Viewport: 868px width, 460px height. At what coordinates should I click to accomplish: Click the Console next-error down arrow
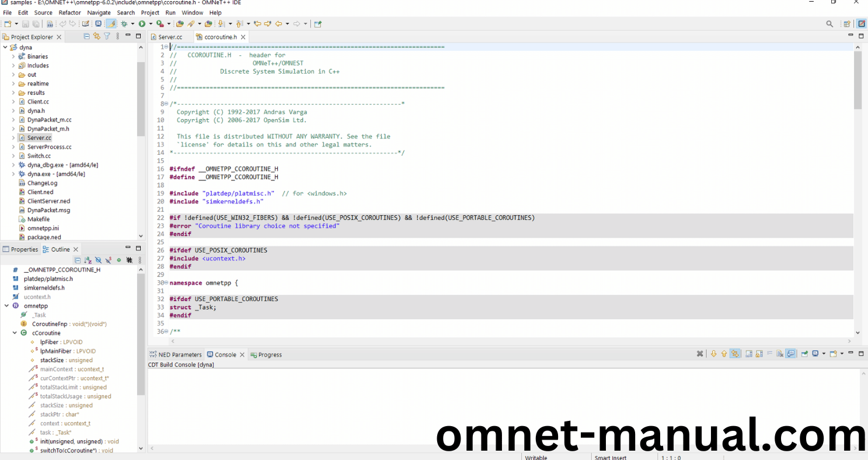click(713, 354)
